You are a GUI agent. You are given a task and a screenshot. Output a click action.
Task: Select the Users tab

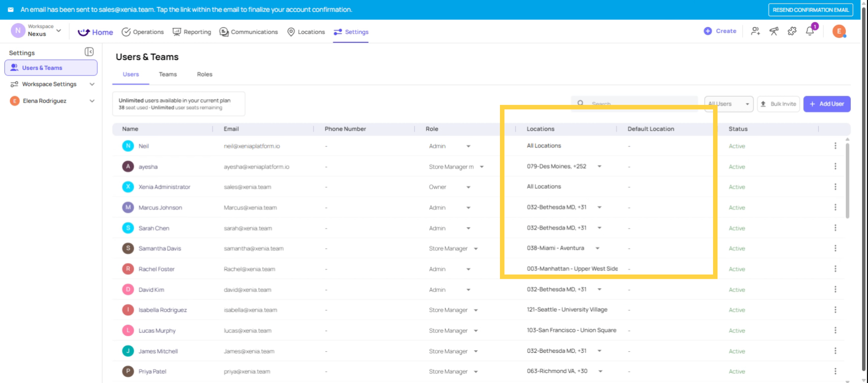(x=131, y=74)
